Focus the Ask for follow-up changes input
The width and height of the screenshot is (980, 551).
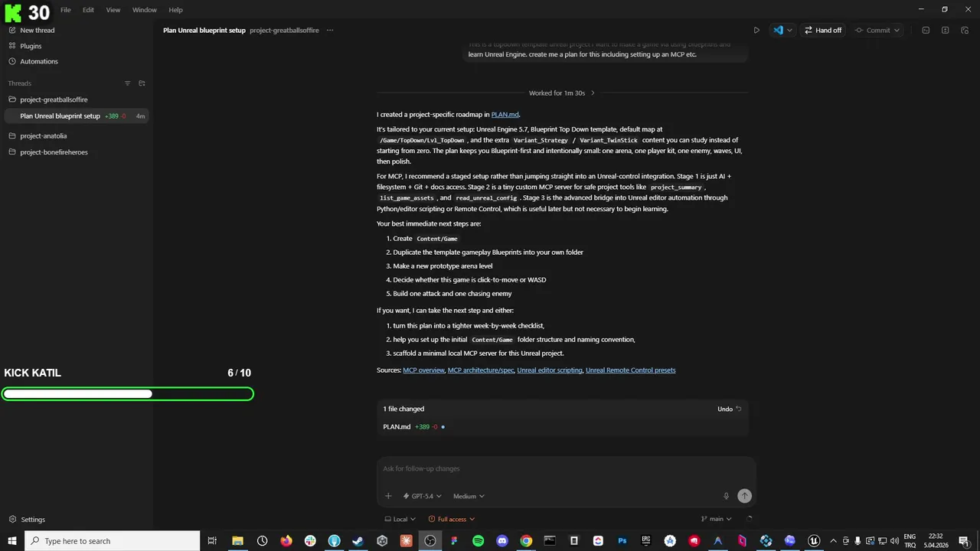click(x=566, y=468)
